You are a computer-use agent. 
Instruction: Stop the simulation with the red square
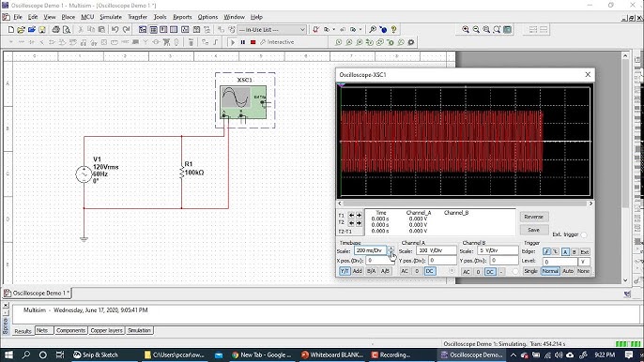tap(253, 42)
